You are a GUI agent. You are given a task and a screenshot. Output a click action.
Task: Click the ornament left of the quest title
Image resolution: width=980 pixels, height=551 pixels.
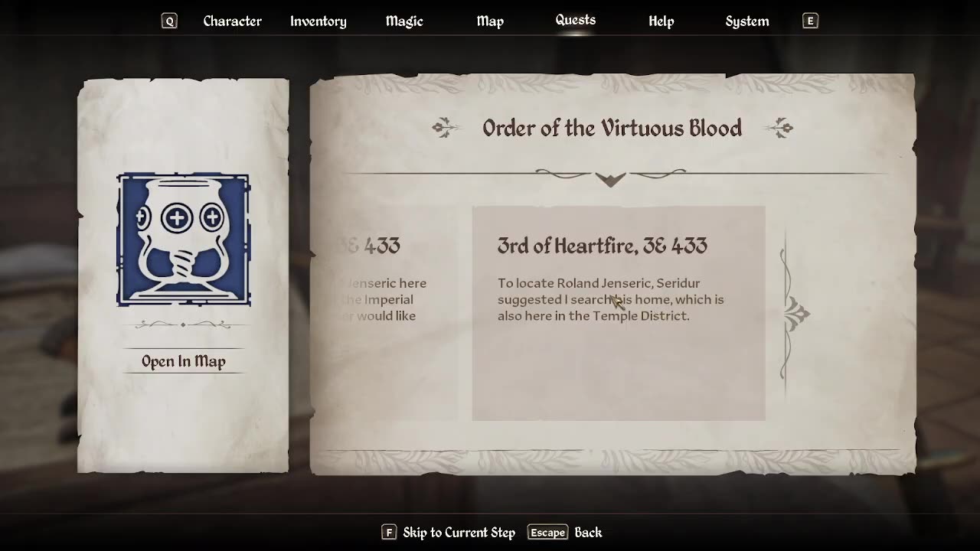tap(446, 128)
